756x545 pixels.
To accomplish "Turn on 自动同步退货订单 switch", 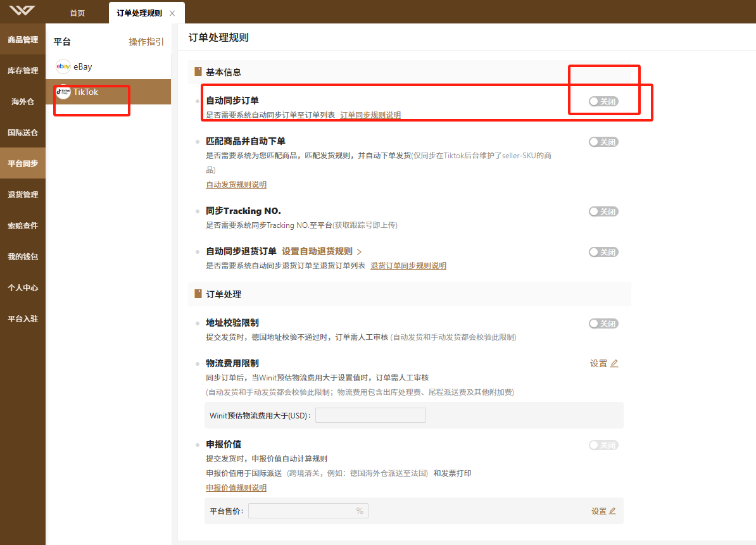I will pyautogui.click(x=603, y=252).
